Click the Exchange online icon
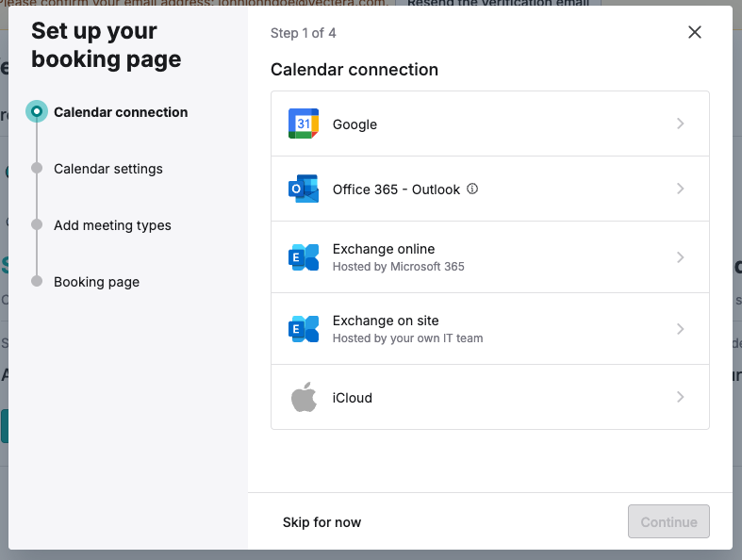The height and width of the screenshot is (560, 742). (304, 257)
